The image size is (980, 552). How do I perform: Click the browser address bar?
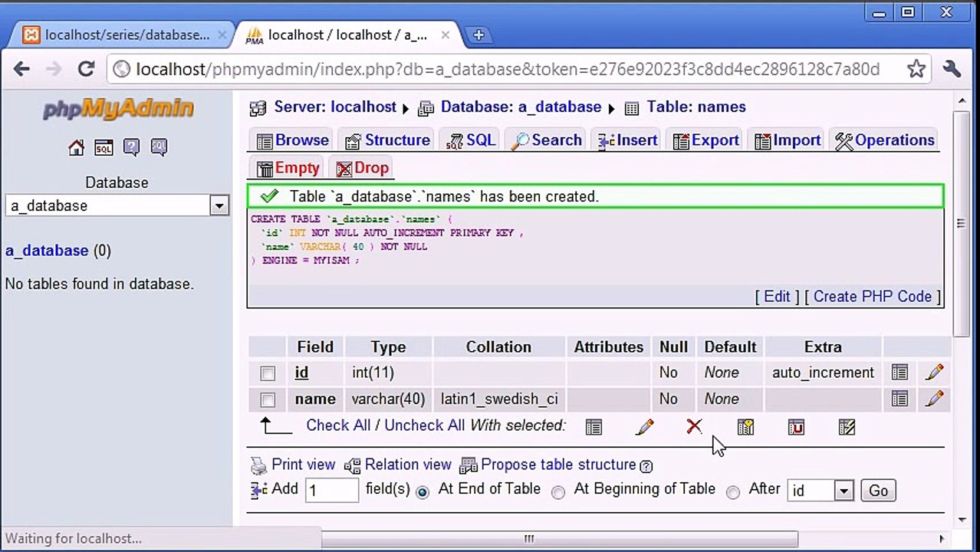point(506,69)
